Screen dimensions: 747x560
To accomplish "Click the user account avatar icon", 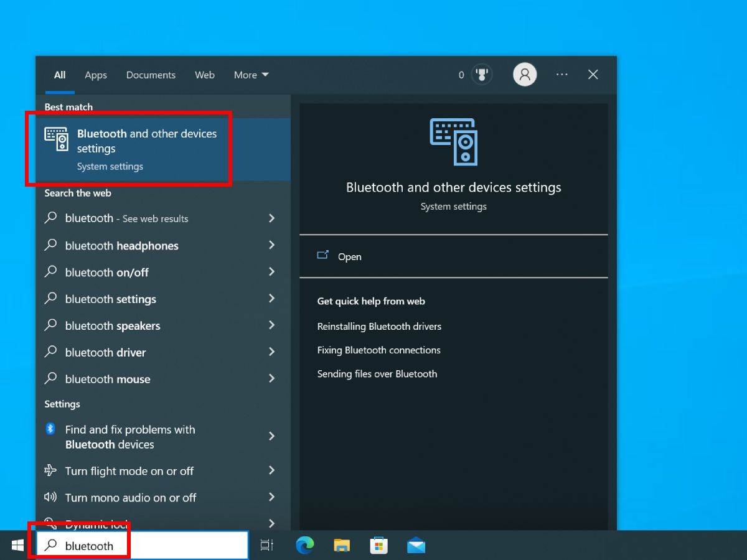I will 525,75.
